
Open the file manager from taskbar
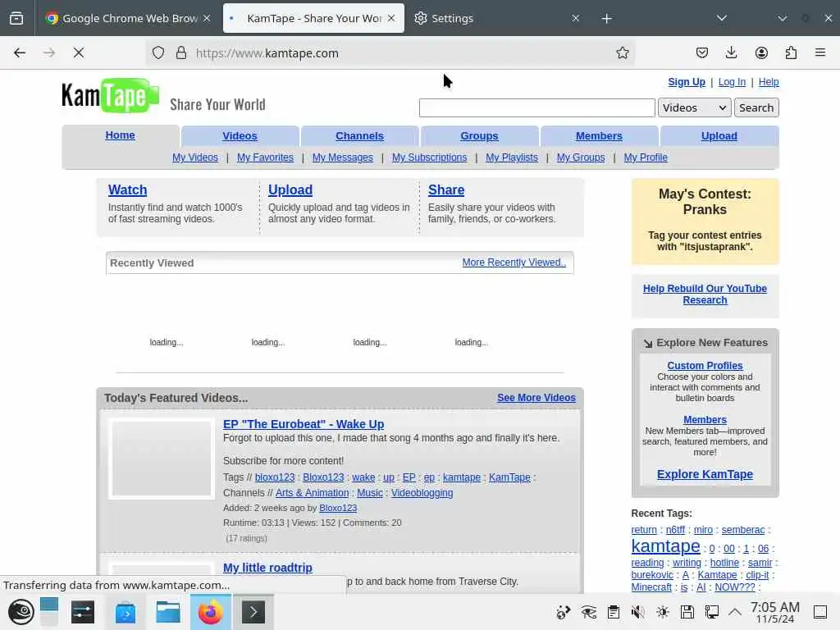[167, 612]
